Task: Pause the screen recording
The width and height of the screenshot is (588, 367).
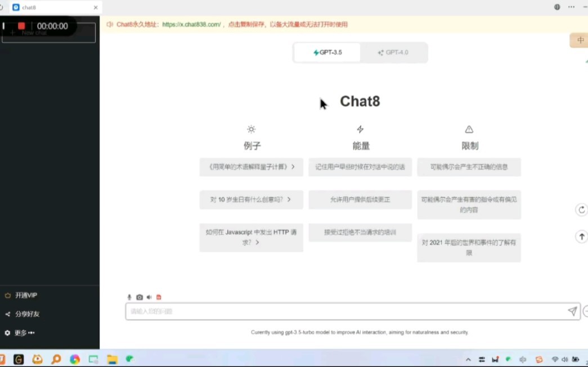Action: [4, 26]
